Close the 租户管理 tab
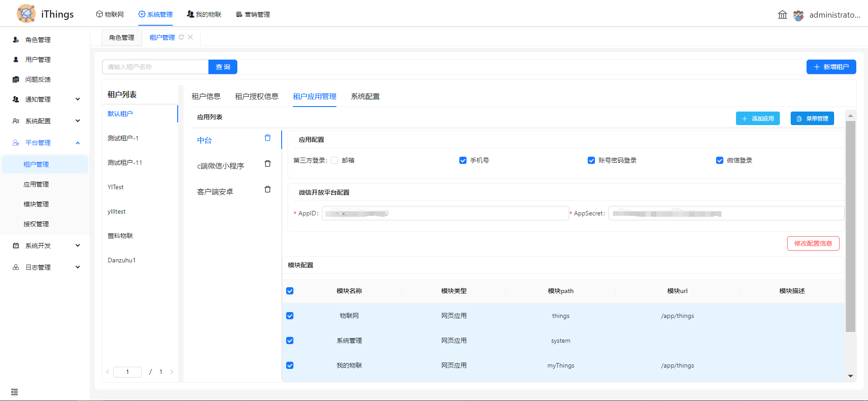This screenshot has height=401, width=868. point(190,37)
